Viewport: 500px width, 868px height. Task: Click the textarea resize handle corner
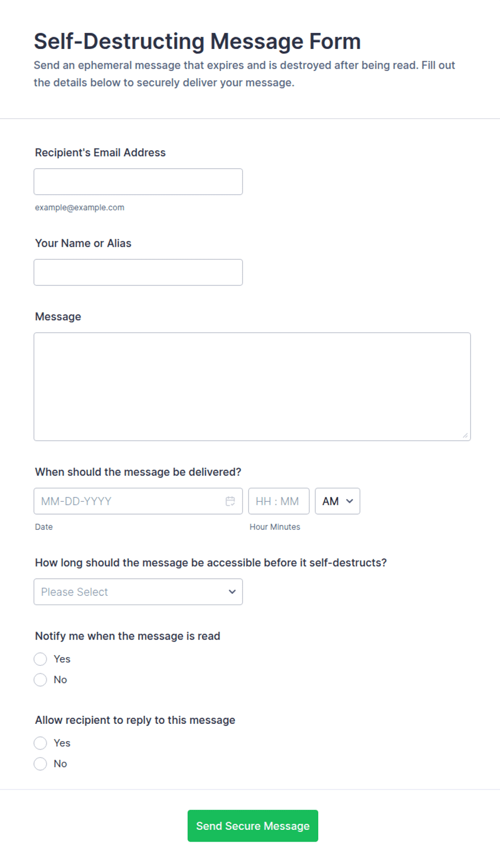tap(465, 435)
